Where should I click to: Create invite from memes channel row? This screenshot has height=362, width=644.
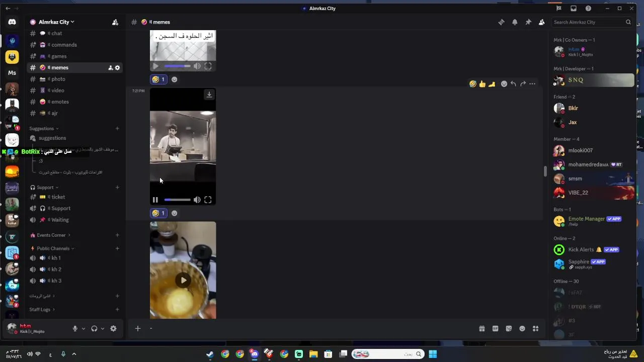pyautogui.click(x=110, y=68)
